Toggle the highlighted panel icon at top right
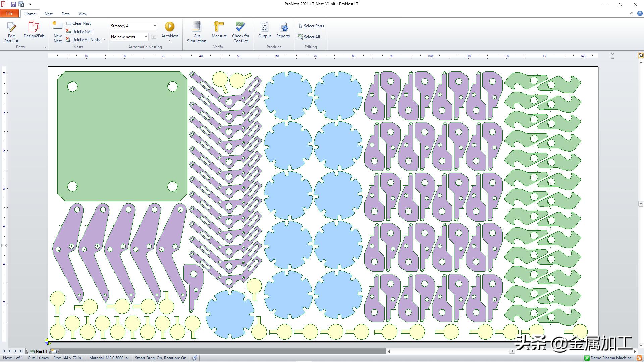 (640, 55)
